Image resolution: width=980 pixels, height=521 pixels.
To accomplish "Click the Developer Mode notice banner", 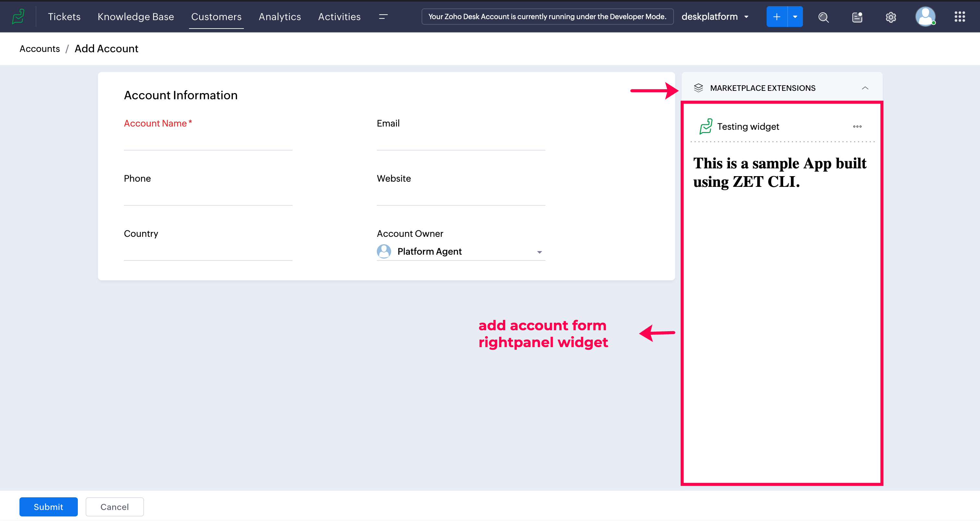I will 547,17.
